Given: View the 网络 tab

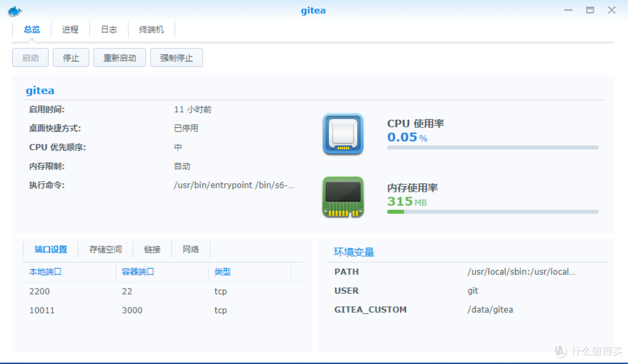Looking at the screenshot, I should click(190, 249).
